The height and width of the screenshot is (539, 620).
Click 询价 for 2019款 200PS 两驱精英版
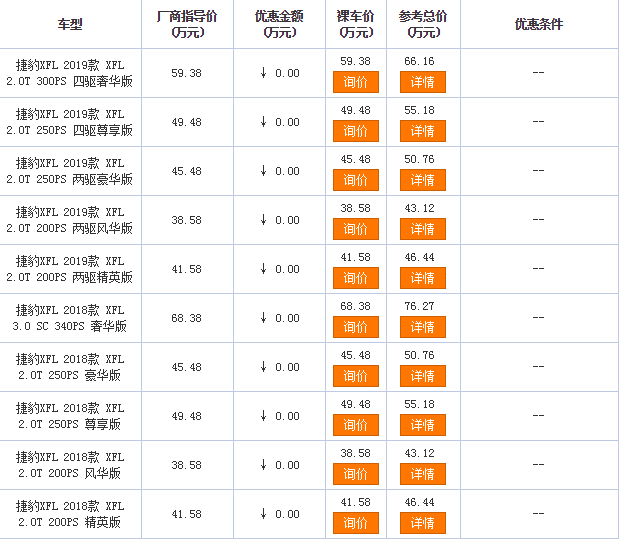(356, 278)
